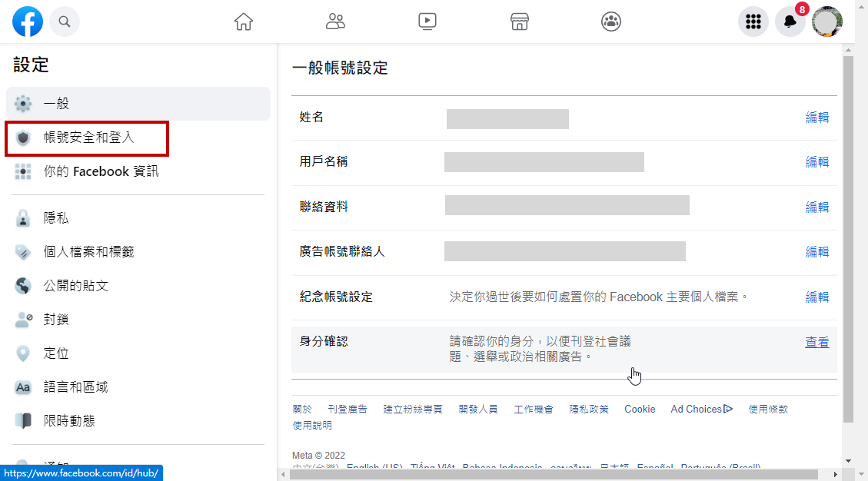
Task: Open the Groups icon in top bar
Action: point(611,22)
